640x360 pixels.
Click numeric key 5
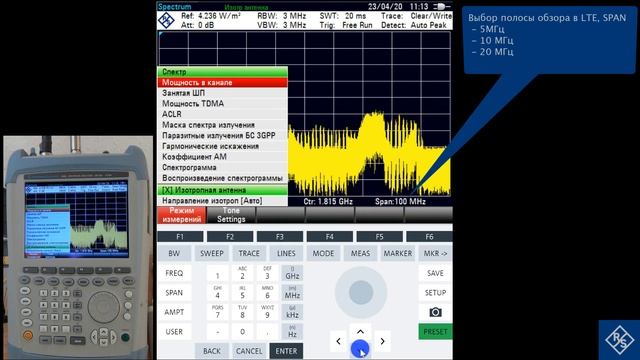(x=242, y=293)
